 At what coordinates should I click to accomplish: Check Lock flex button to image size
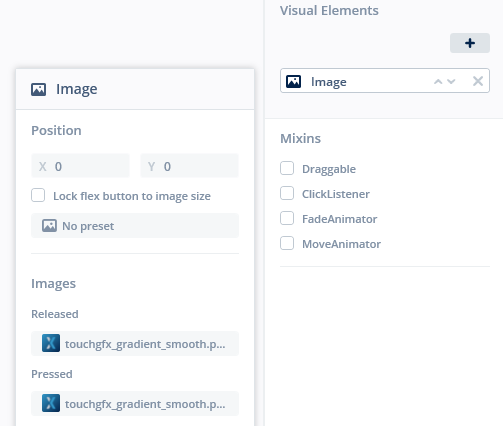(38, 195)
